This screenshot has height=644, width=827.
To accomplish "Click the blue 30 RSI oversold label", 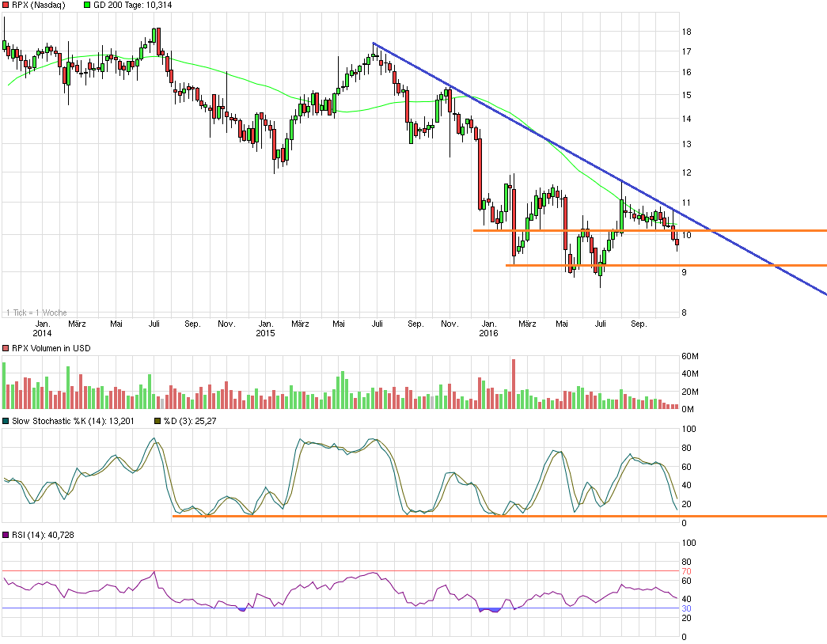I will pos(687,608).
